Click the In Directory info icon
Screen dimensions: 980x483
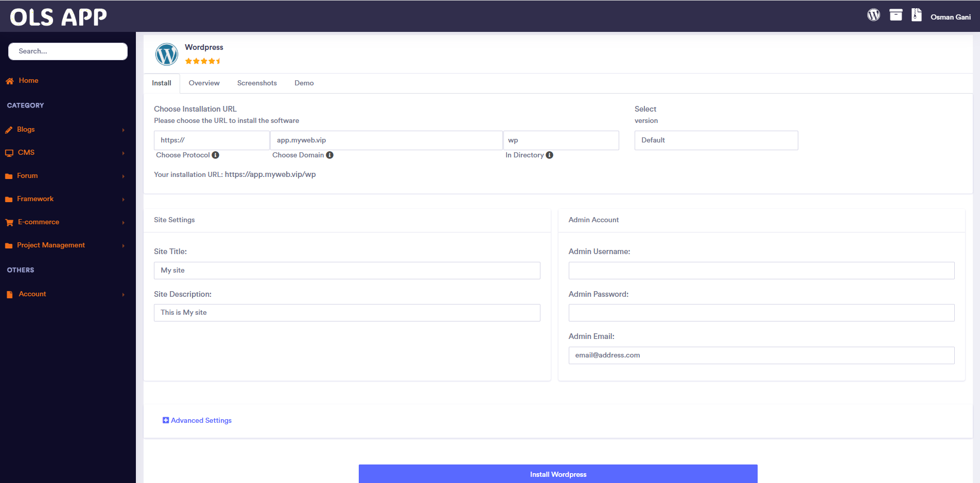tap(550, 155)
